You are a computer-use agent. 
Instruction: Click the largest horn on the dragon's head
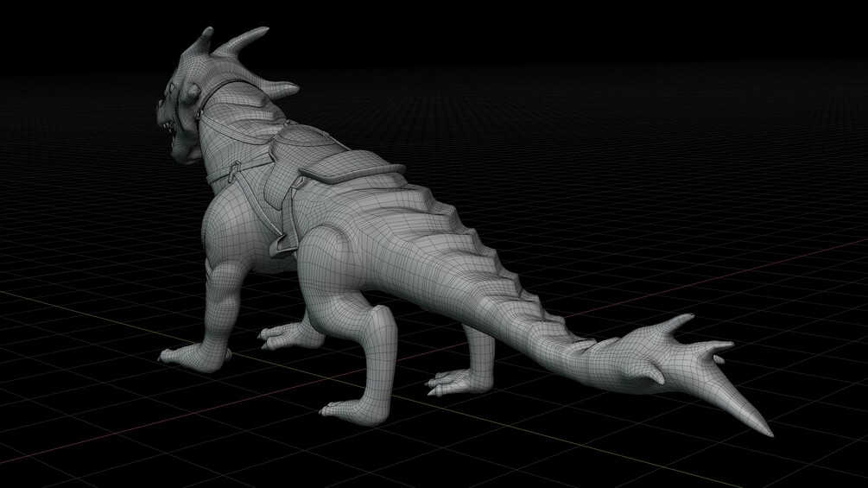(240, 42)
